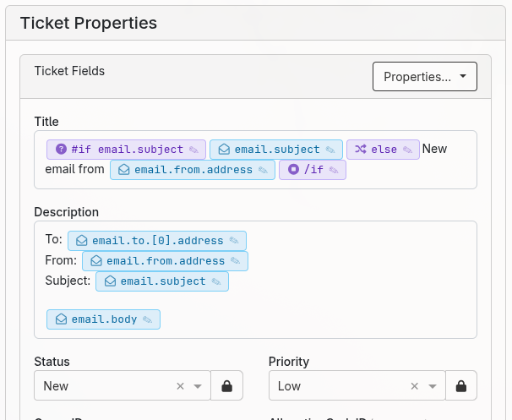The height and width of the screenshot is (420, 512).
Task: Select email.subject tag in Title field
Action: pos(276,150)
